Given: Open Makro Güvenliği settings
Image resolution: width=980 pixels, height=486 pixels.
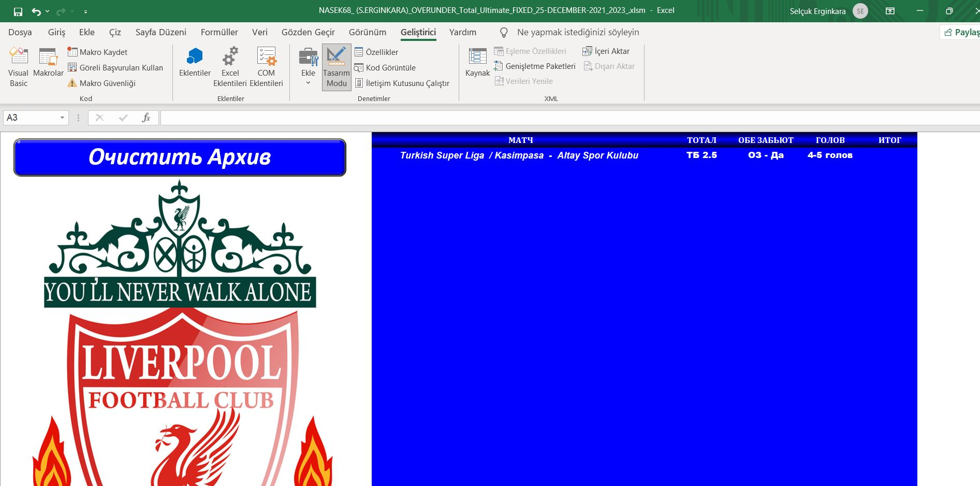Looking at the screenshot, I should coord(101,83).
